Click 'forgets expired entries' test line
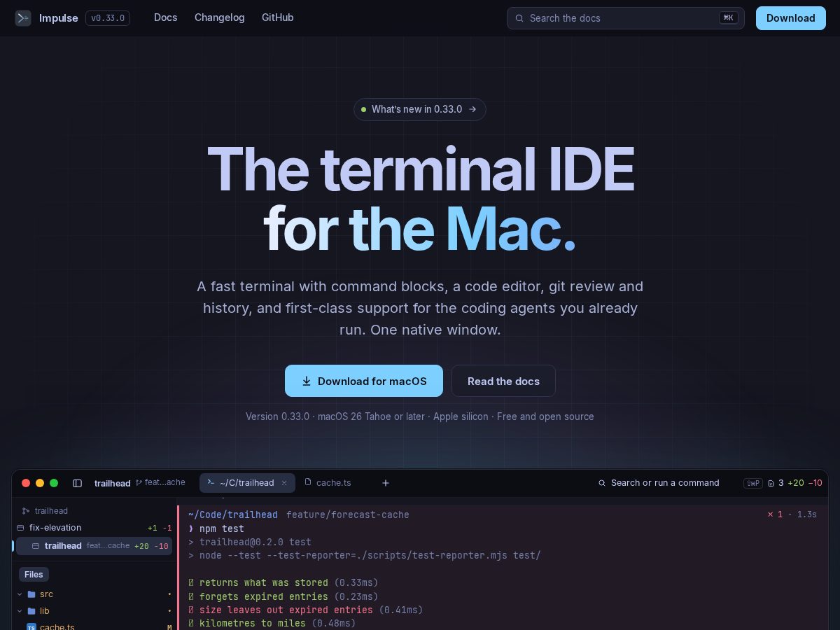 (x=283, y=596)
